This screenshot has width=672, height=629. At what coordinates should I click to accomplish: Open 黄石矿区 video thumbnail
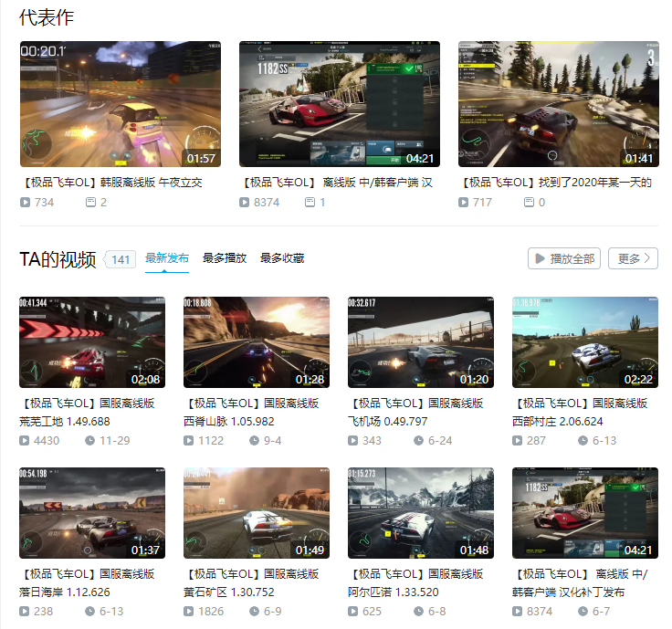(257, 513)
